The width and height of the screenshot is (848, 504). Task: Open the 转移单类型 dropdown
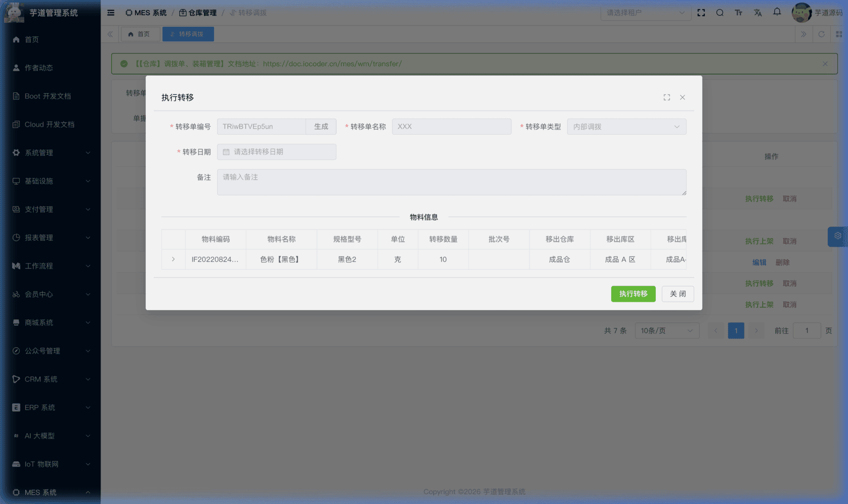626,127
